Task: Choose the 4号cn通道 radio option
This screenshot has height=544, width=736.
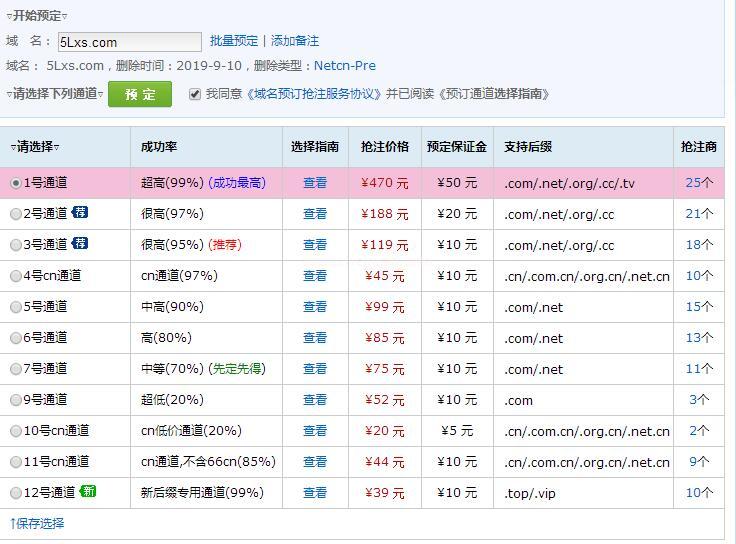Action: coord(15,276)
